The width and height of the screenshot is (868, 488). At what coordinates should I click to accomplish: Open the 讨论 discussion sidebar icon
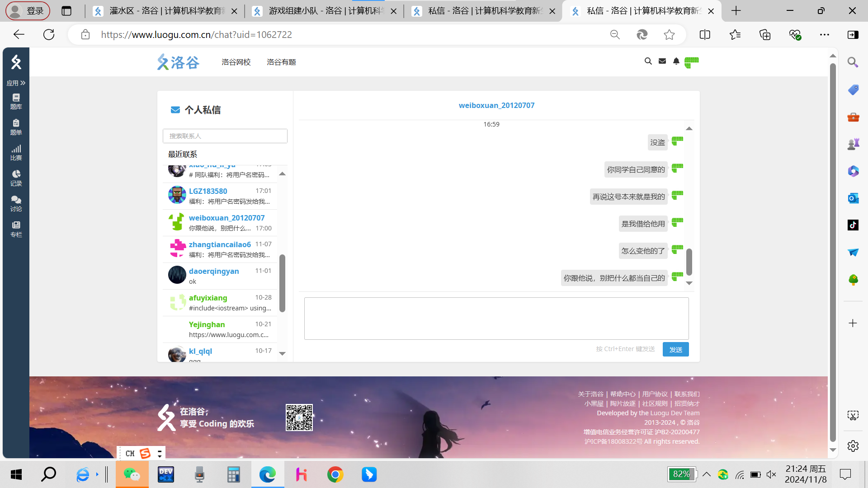[16, 203]
